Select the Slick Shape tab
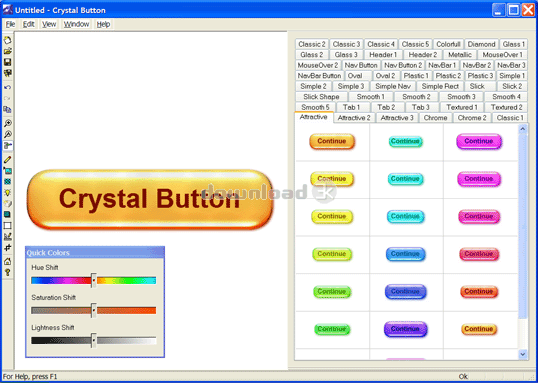 coord(321,97)
